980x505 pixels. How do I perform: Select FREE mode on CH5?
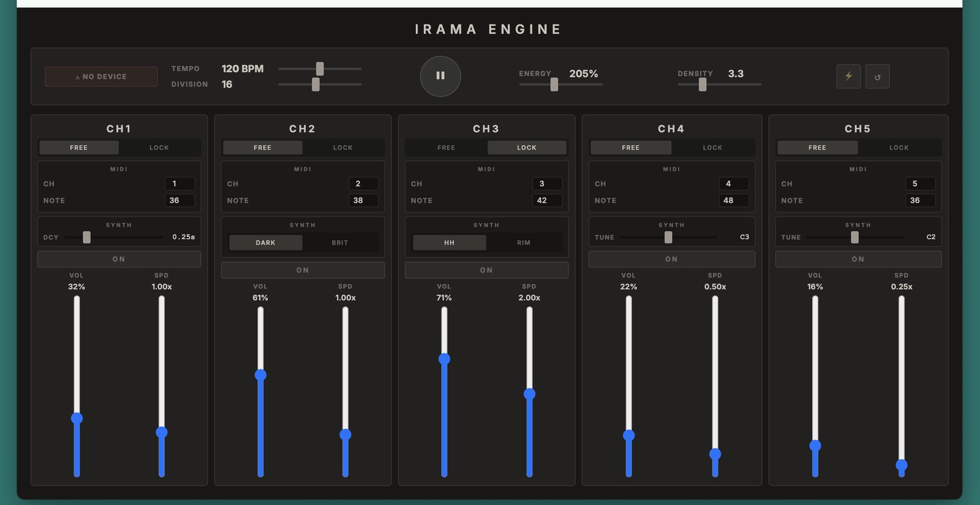click(818, 148)
